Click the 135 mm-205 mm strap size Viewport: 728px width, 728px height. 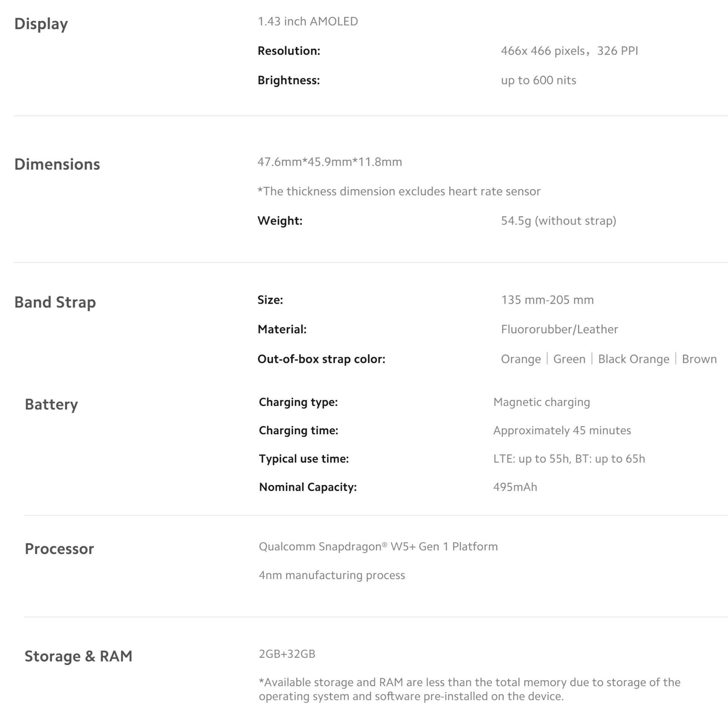547,300
